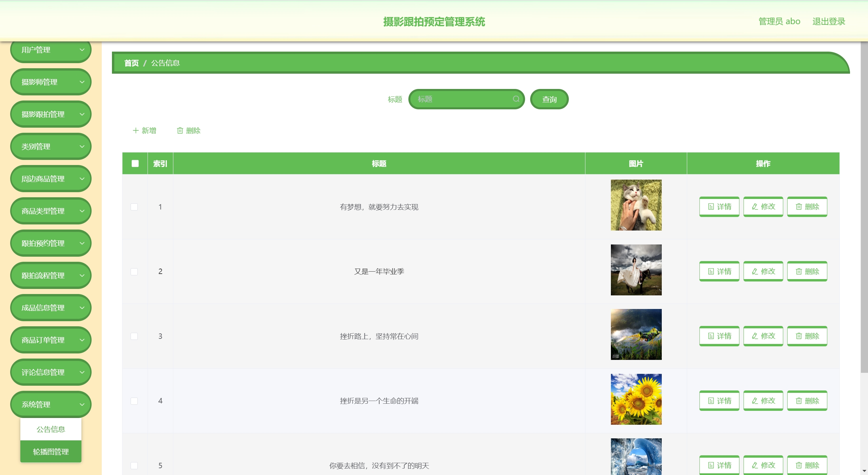This screenshot has width=868, height=475.
Task: Click the sunflower thumbnail in row 4
Action: (x=636, y=399)
